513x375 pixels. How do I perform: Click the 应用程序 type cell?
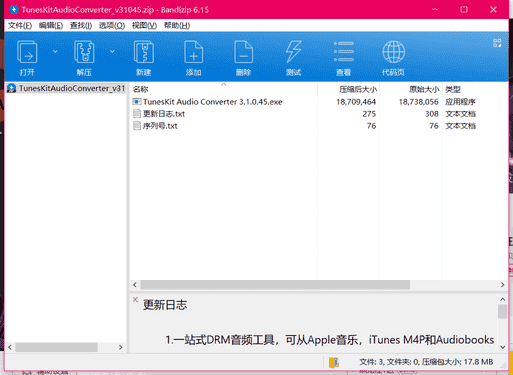point(460,102)
